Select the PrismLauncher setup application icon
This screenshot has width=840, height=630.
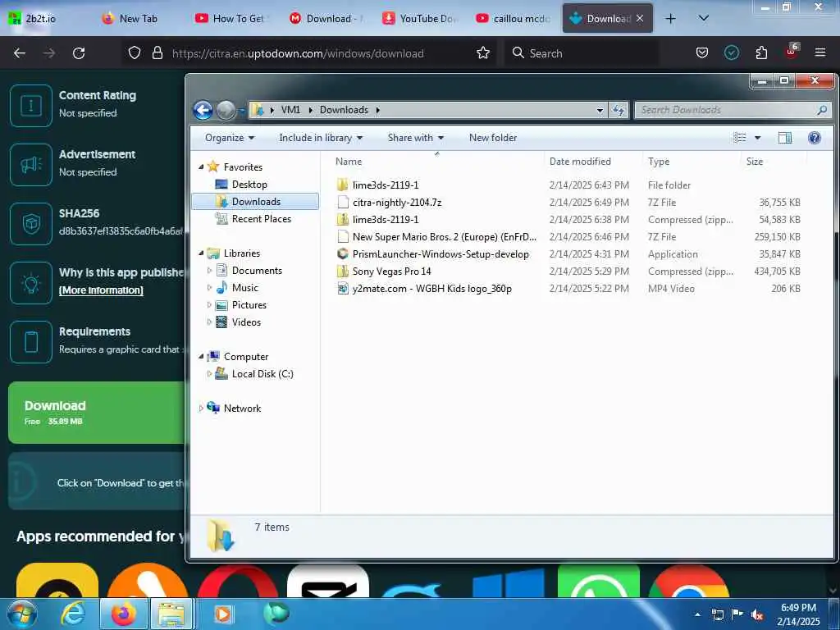(343, 253)
